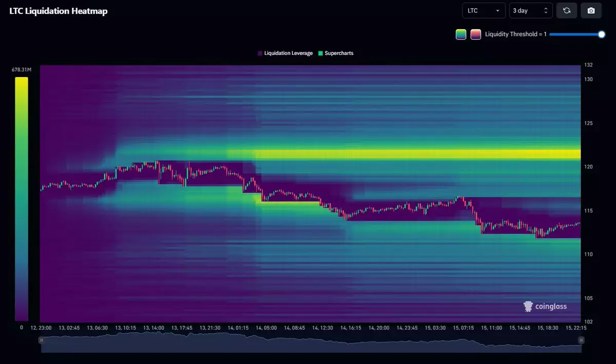The image size is (616, 364).
Task: Select the pink-purple heatmap color theme
Action: 476,34
